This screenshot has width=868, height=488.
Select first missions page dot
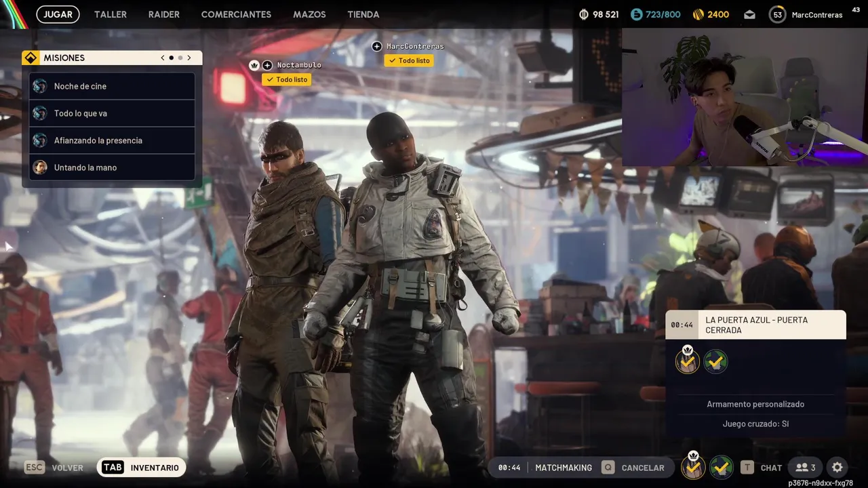pyautogui.click(x=171, y=58)
